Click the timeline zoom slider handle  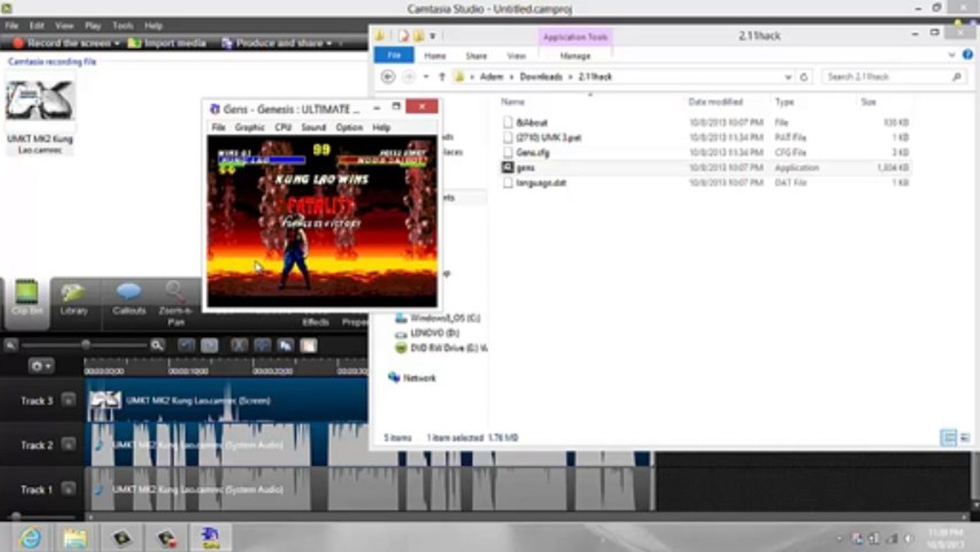pos(86,345)
